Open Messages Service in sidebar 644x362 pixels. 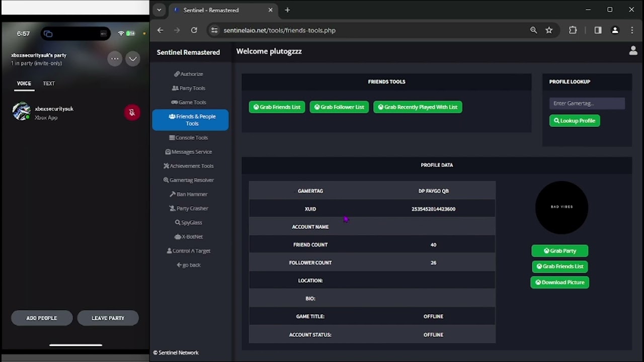[189, 151]
